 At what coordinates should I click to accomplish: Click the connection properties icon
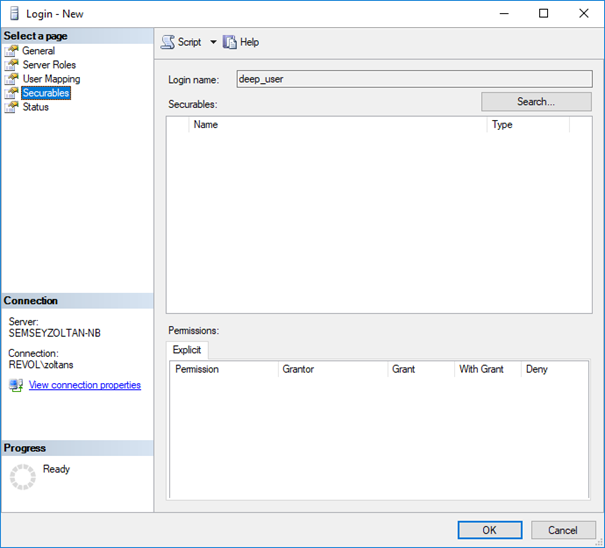(x=16, y=386)
